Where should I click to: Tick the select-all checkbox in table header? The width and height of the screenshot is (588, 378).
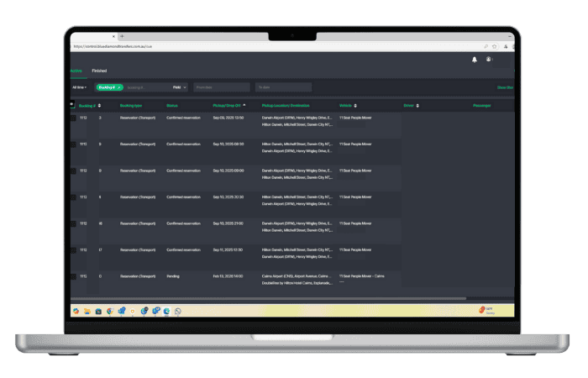click(72, 104)
